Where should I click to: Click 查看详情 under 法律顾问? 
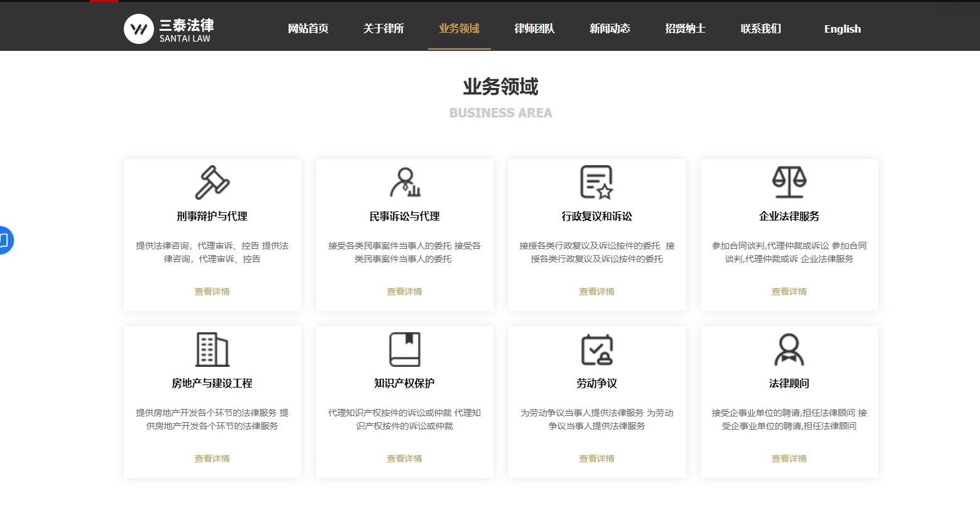coord(789,459)
